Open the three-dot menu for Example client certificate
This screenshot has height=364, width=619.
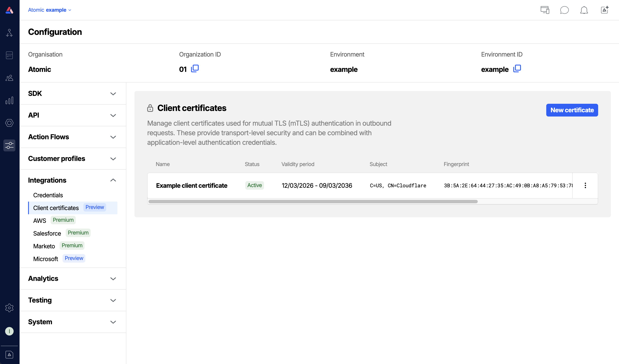[586, 185]
